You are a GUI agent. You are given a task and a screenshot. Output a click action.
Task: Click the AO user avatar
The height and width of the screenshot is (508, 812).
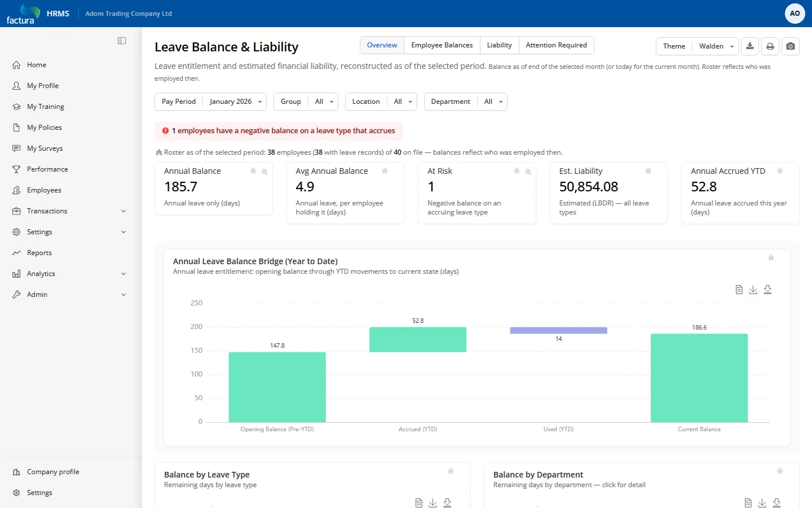[795, 14]
